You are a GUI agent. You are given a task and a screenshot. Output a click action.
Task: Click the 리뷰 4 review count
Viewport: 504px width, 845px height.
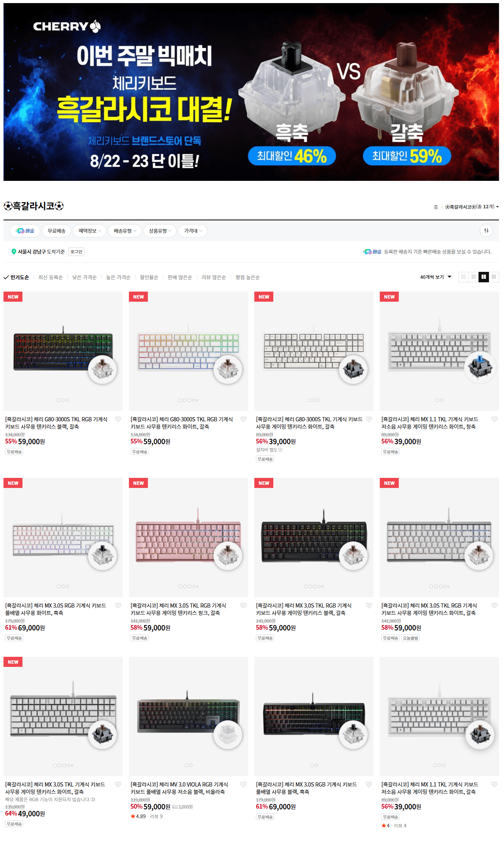click(x=400, y=826)
